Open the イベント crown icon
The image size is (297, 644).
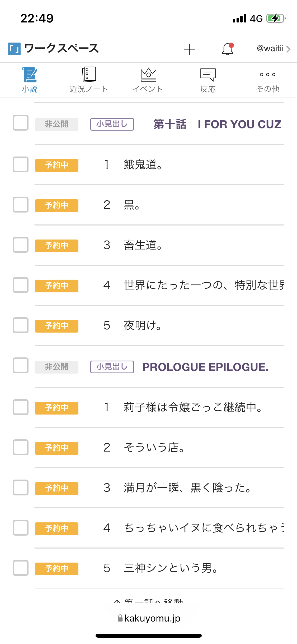tap(148, 75)
